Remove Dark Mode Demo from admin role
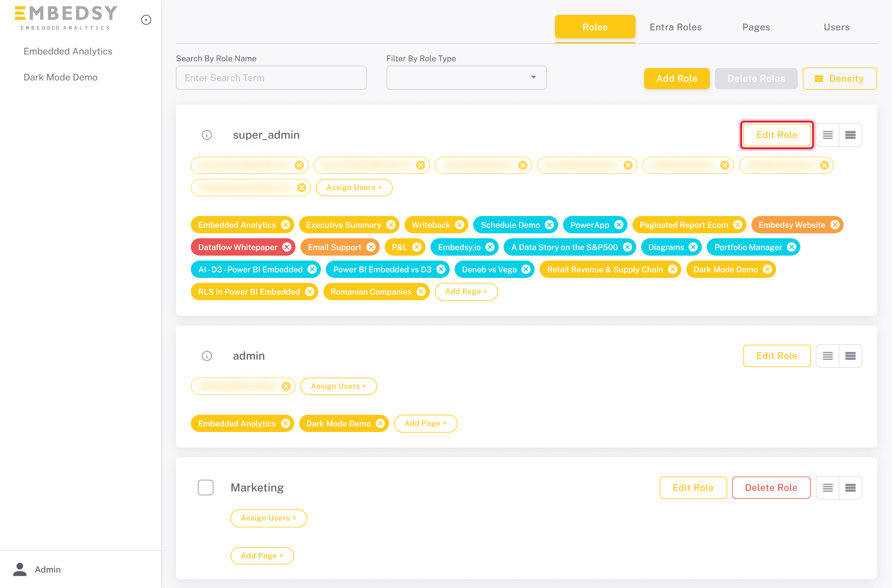This screenshot has height=588, width=892. tap(380, 423)
